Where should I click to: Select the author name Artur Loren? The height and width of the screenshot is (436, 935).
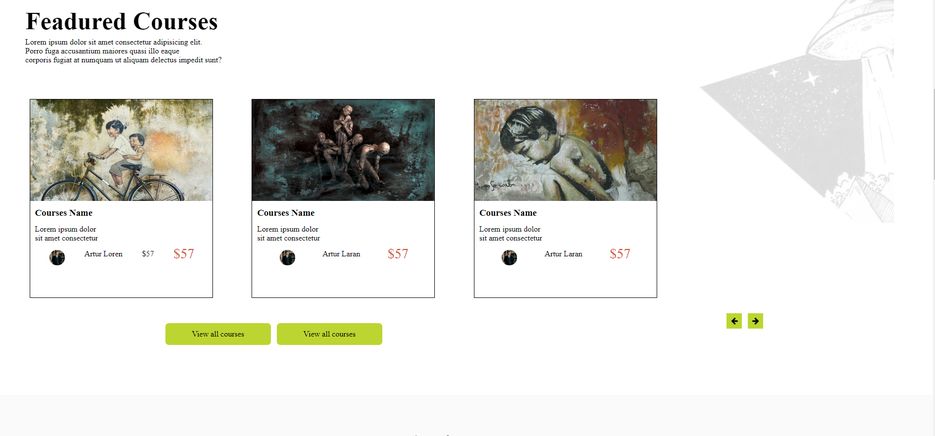pos(103,254)
